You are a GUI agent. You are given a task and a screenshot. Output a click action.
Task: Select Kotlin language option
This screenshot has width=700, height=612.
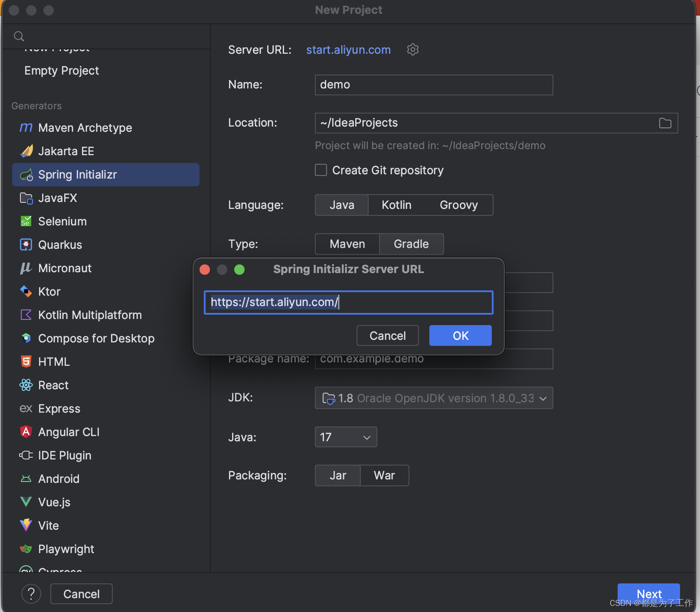[396, 205]
